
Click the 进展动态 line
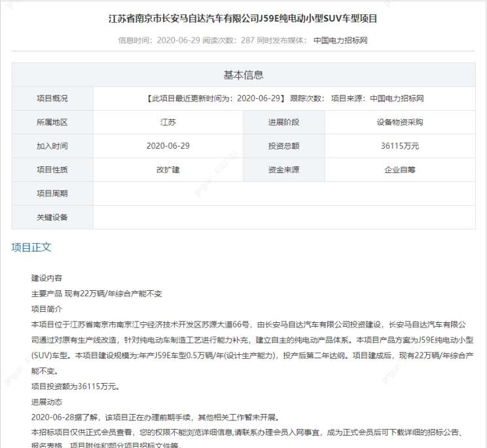pyautogui.click(x=46, y=402)
